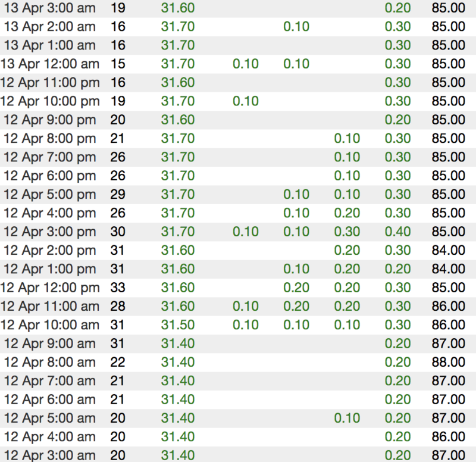Select the value 29 in the 5:00 pm row

118,195
